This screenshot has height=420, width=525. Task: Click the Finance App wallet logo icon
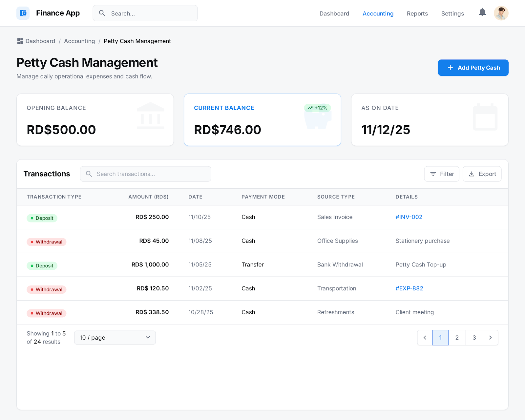click(23, 13)
